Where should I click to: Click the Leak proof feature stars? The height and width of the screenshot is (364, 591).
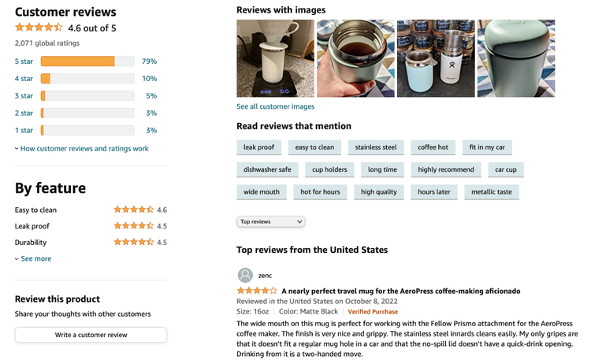click(134, 226)
